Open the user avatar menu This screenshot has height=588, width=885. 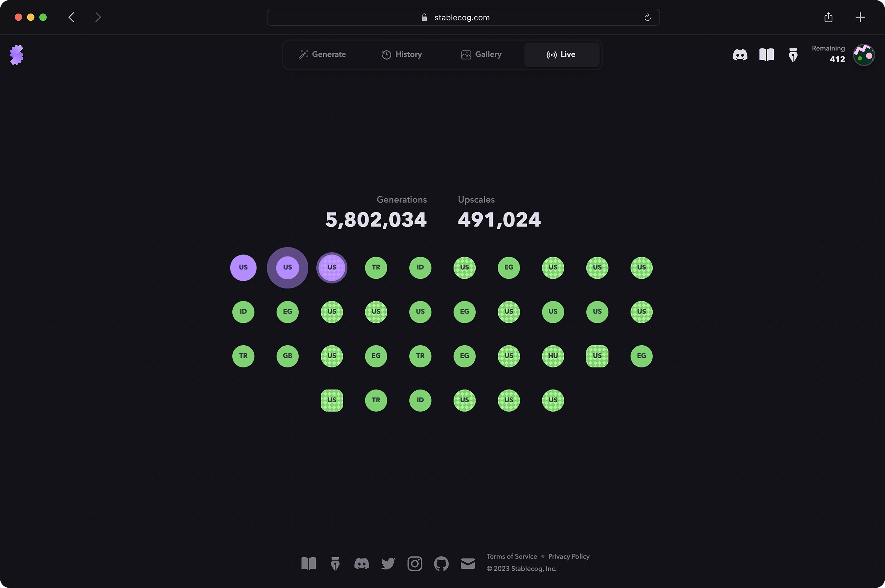(x=864, y=55)
